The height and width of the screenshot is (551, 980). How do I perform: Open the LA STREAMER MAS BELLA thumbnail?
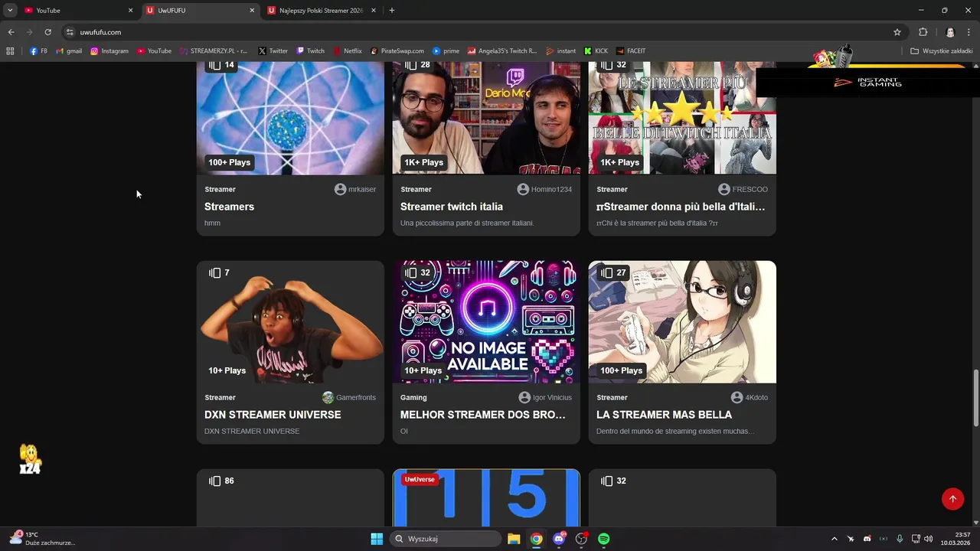click(682, 321)
